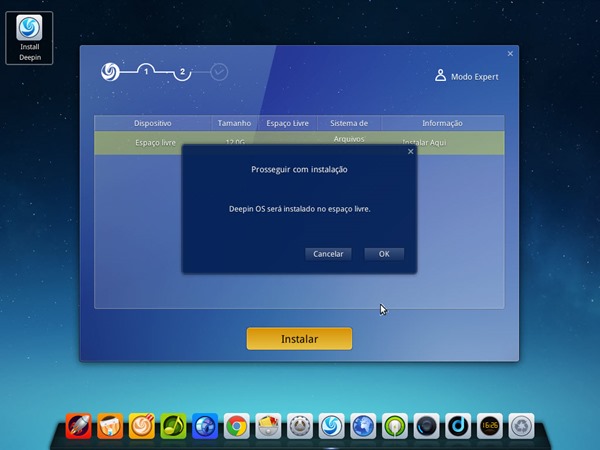Open the orange store app in dock

point(110,426)
